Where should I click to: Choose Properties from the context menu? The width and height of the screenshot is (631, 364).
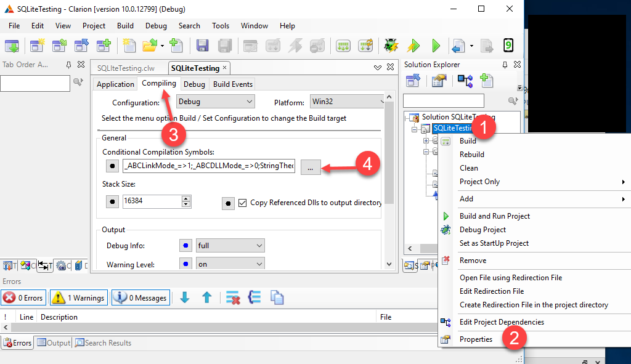coord(476,339)
